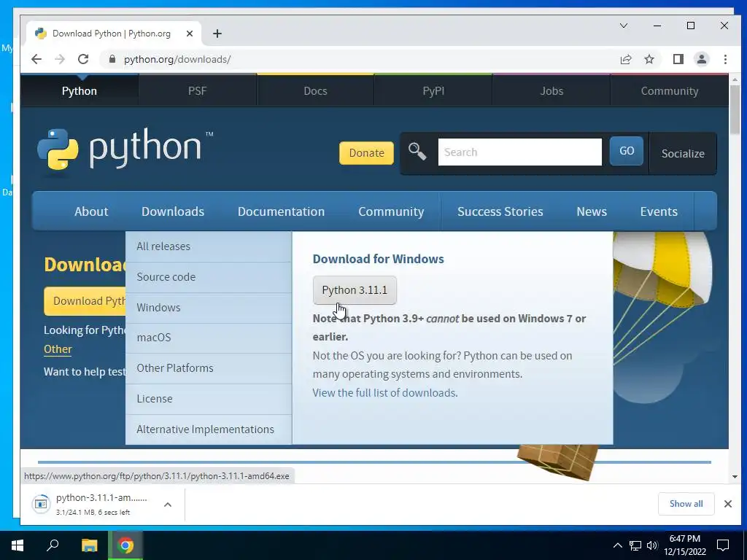The width and height of the screenshot is (747, 560).
Task: Click the yellow Download Python button
Action: [85, 301]
